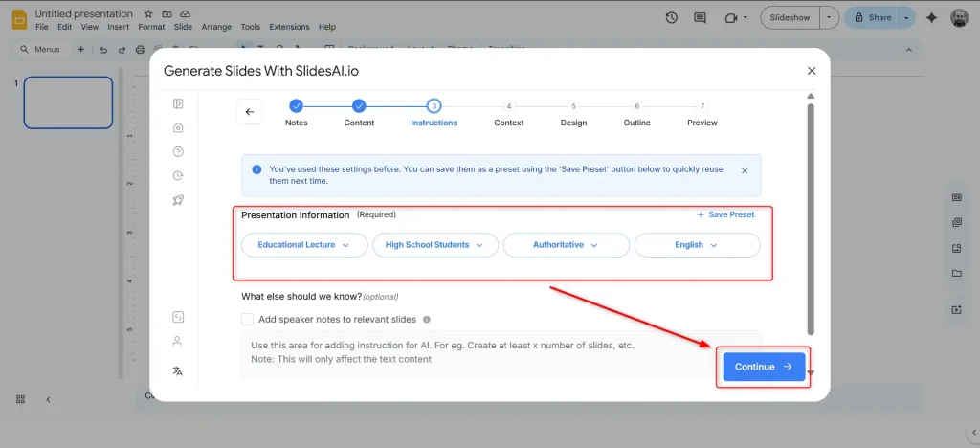Enable Add speaker notes to relevant slides
The image size is (980, 448).
[248, 320]
